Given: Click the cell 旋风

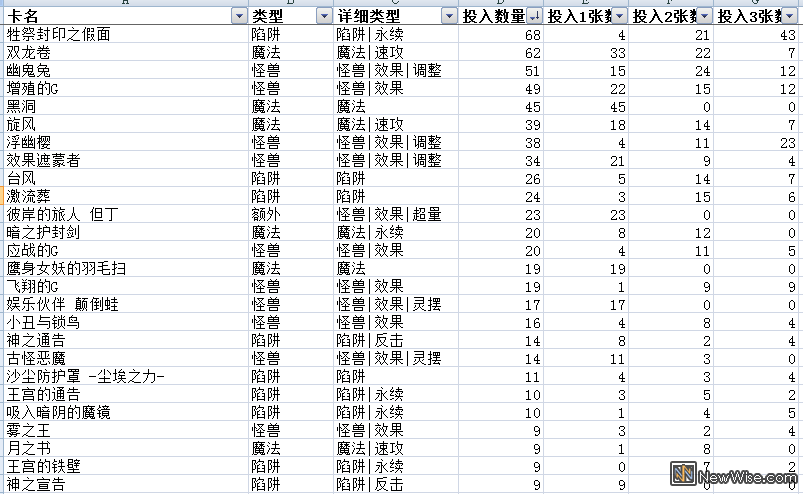Looking at the screenshot, I should coord(126,124).
